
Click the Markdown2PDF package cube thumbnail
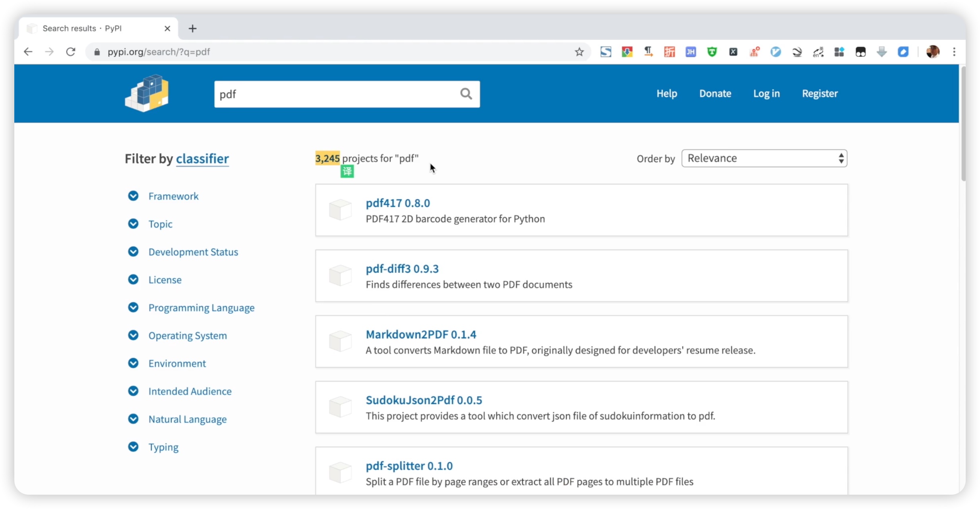click(x=340, y=341)
